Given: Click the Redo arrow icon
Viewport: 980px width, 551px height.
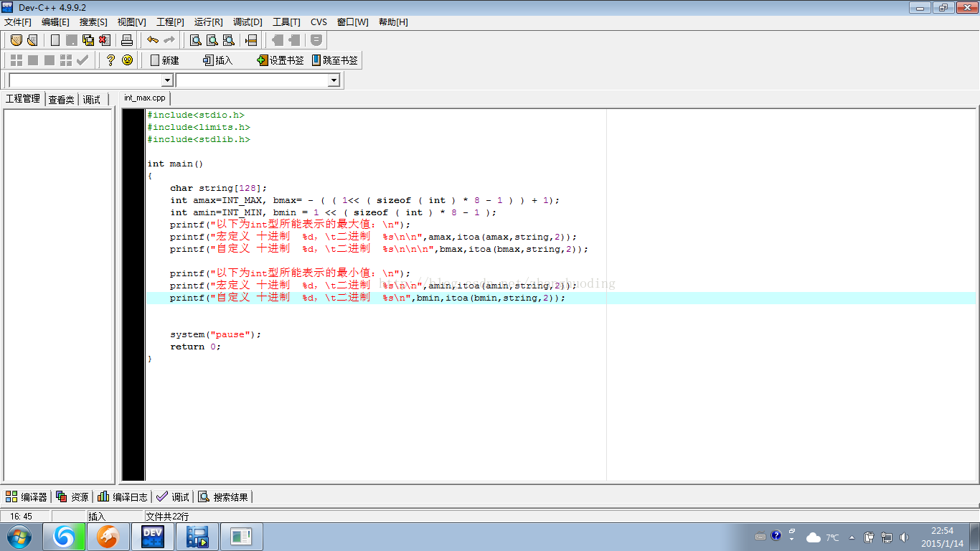Looking at the screenshot, I should pos(169,40).
